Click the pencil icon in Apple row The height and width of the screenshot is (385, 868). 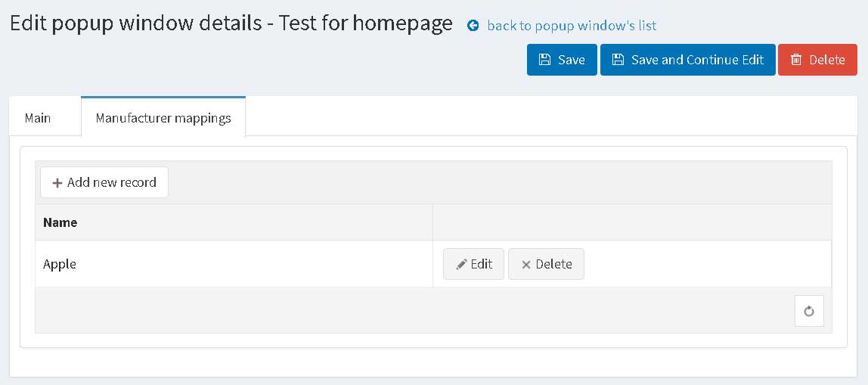pyautogui.click(x=461, y=265)
